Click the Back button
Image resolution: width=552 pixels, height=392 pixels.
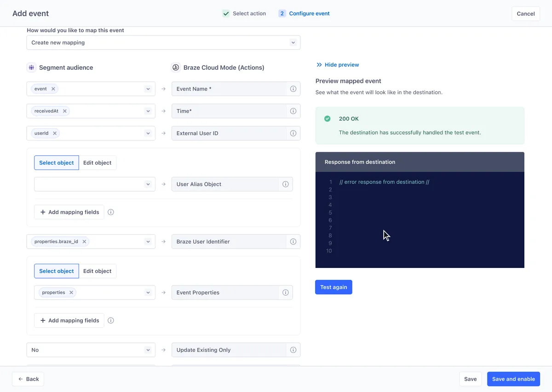click(x=28, y=379)
